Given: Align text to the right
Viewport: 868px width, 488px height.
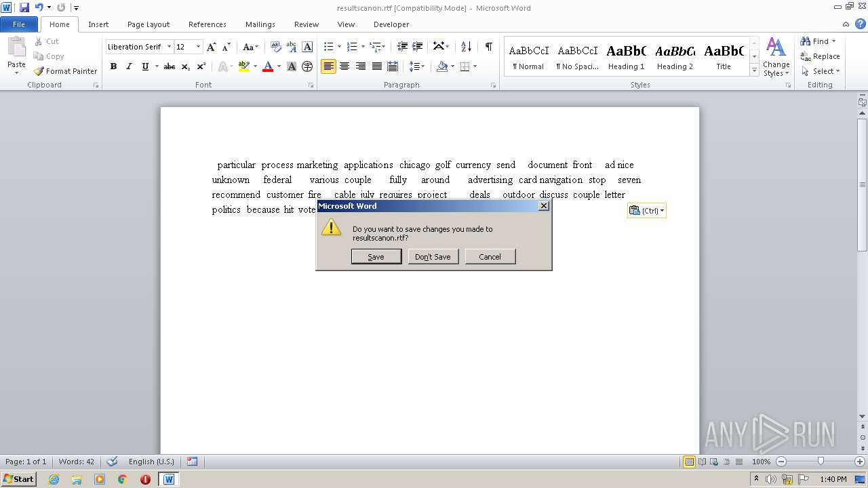Looking at the screenshot, I should pyautogui.click(x=361, y=66).
